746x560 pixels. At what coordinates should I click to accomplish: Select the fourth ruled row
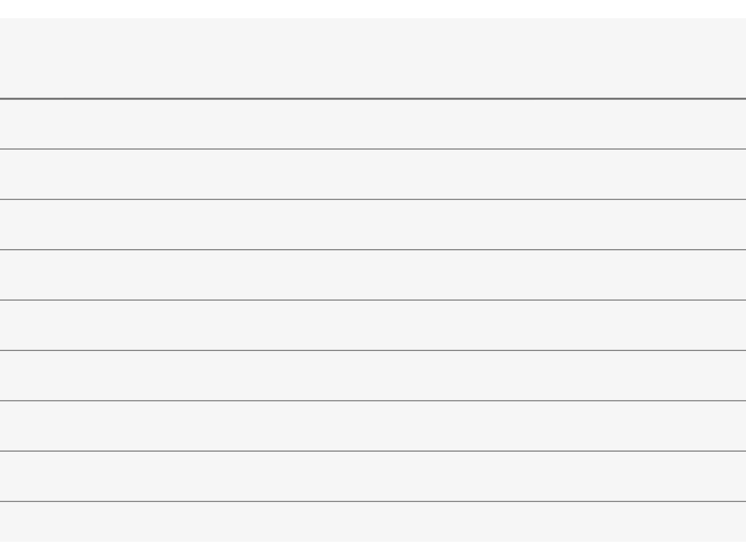373,275
